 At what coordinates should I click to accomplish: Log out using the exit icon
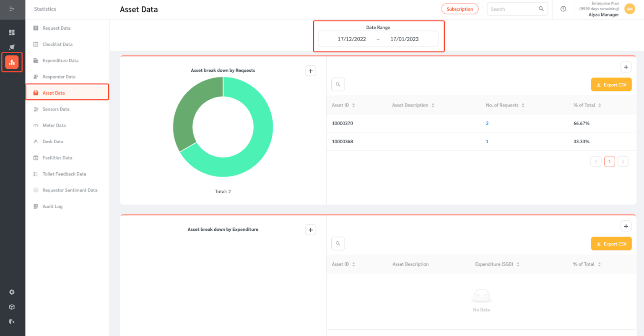click(x=12, y=321)
